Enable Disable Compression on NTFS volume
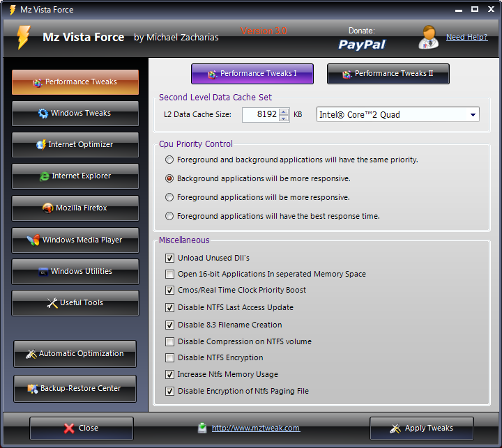The image size is (502, 448). 169,341
